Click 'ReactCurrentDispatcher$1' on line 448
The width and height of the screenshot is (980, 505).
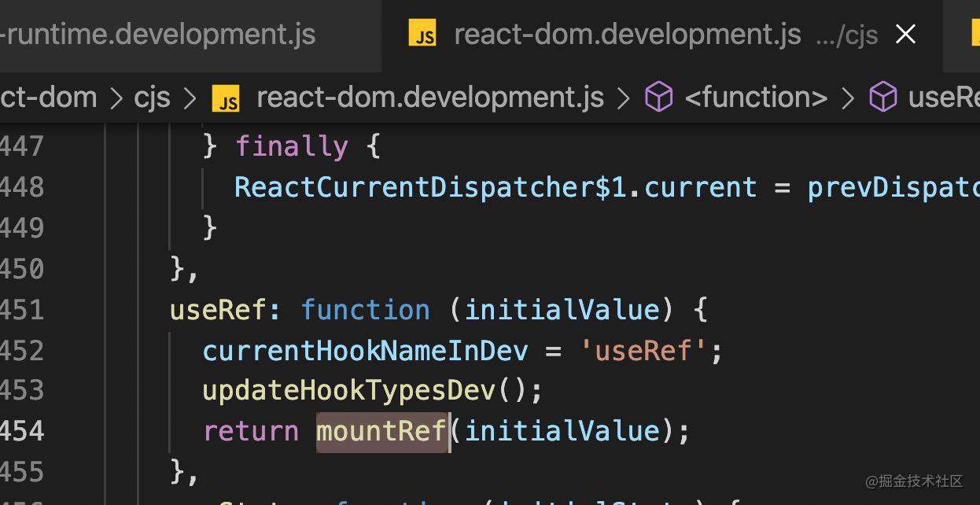point(430,187)
